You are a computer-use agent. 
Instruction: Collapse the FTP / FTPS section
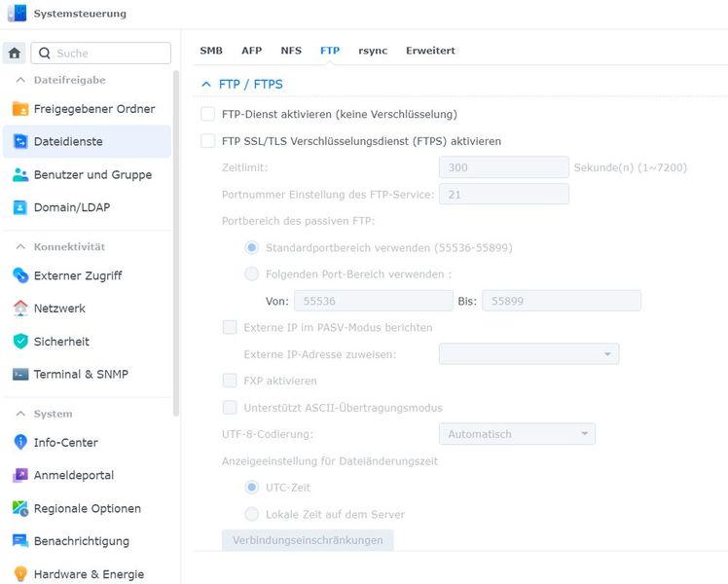(x=205, y=85)
